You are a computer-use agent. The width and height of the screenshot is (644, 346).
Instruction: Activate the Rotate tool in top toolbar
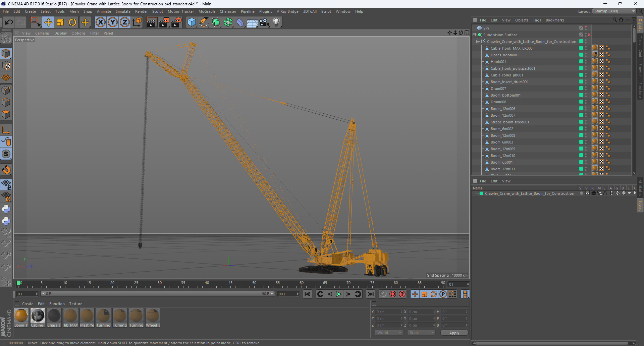72,22
